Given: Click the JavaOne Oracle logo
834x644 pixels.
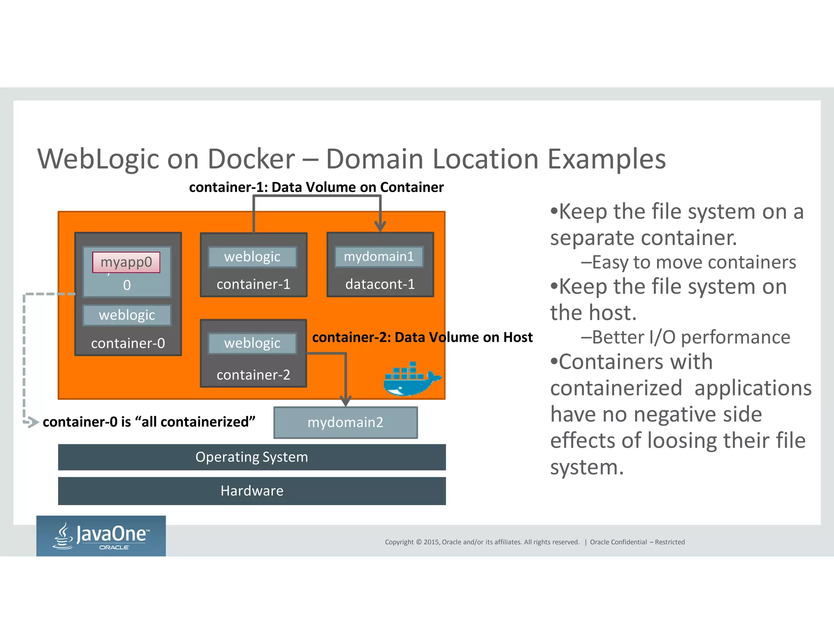Looking at the screenshot, I should [101, 536].
